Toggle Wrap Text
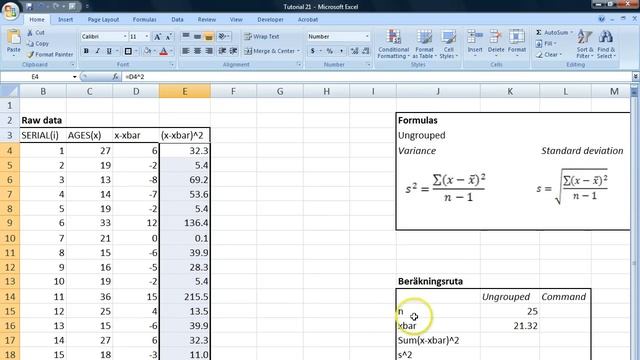 point(262,37)
